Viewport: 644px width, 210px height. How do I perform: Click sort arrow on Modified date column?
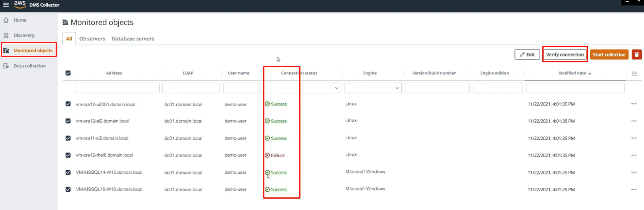tap(590, 73)
